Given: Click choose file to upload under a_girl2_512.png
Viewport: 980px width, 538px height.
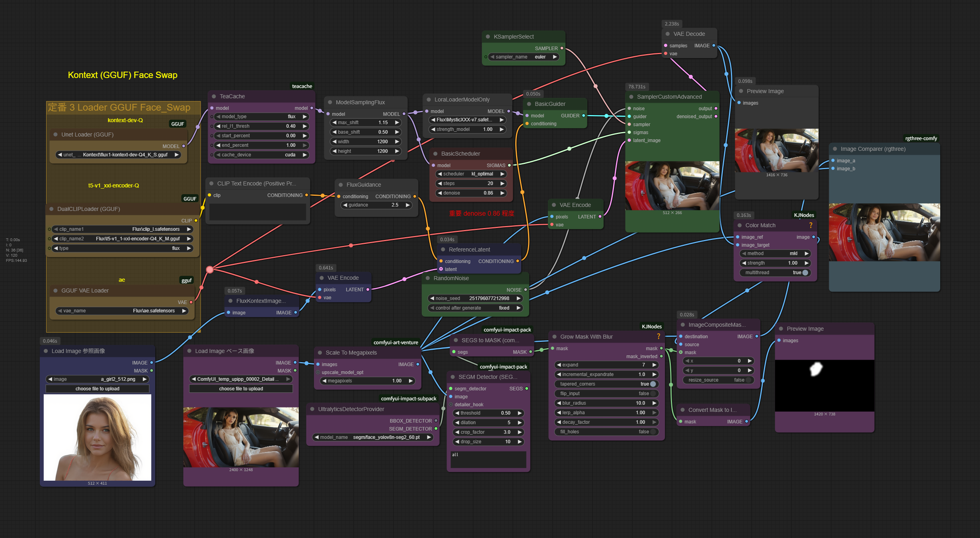Looking at the screenshot, I should click(x=97, y=389).
